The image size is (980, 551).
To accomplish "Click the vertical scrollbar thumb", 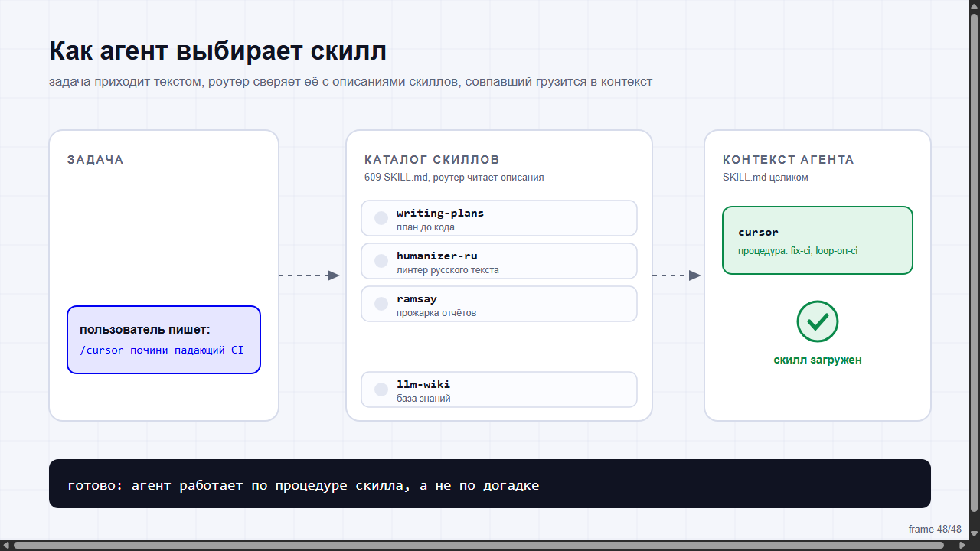I will (975, 262).
